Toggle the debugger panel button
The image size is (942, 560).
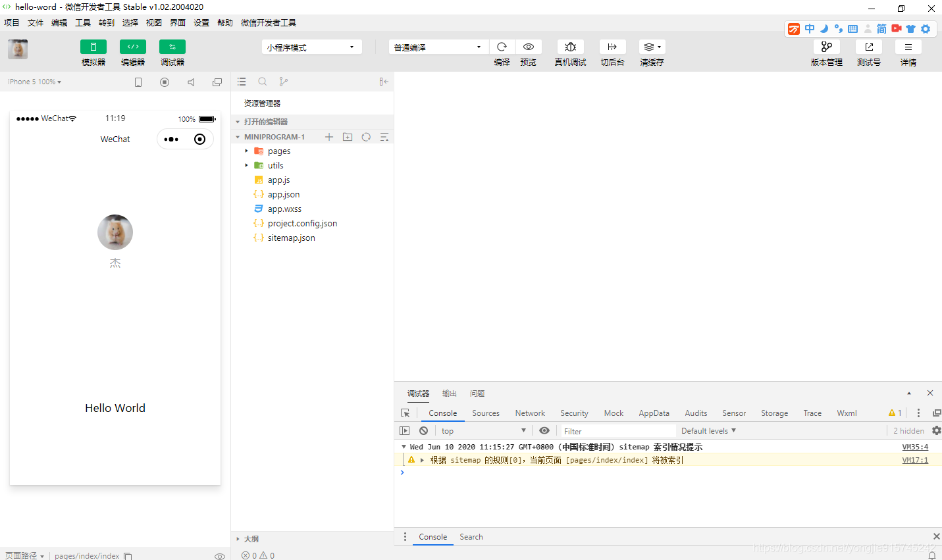tap(172, 47)
